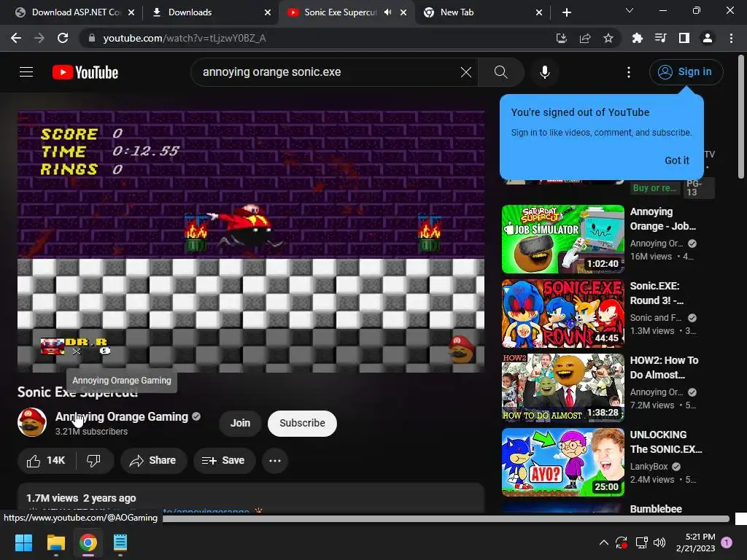
Task: Open Sonic.EXE Round 3 thumbnail
Action: [562, 314]
